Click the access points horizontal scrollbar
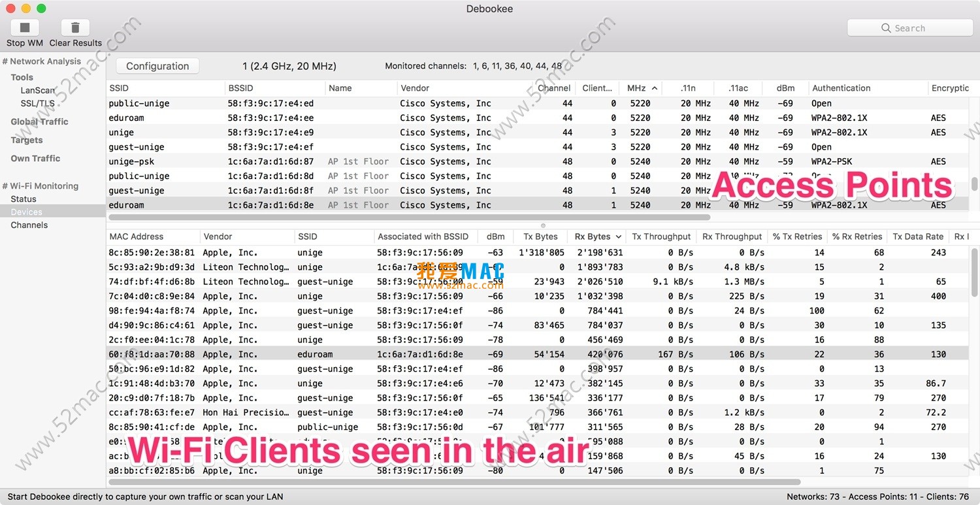Screen dimensions: 980x505 coord(408,217)
